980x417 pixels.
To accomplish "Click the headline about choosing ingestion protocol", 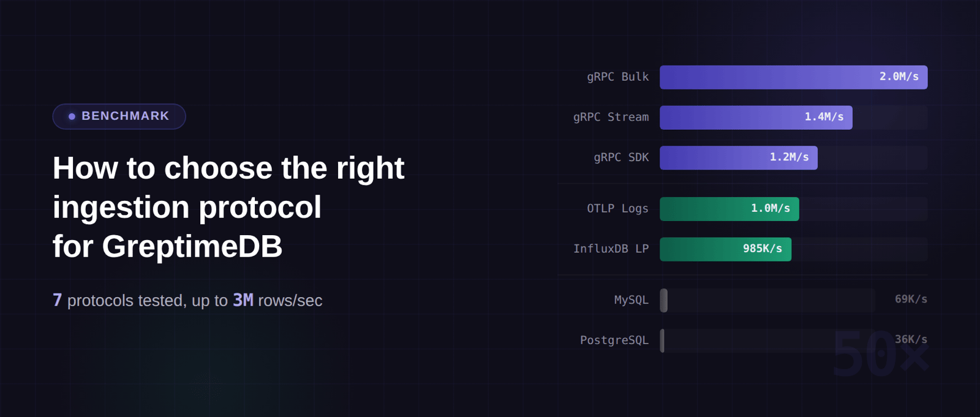I will 228,206.
